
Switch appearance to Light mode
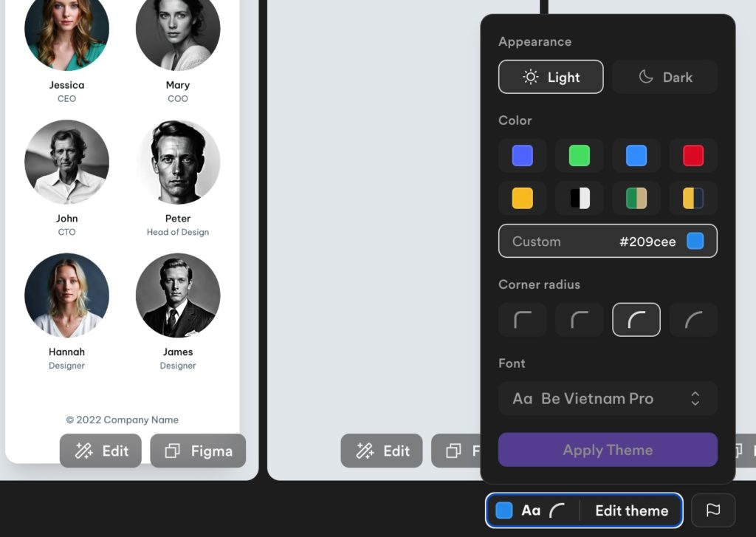click(x=551, y=77)
